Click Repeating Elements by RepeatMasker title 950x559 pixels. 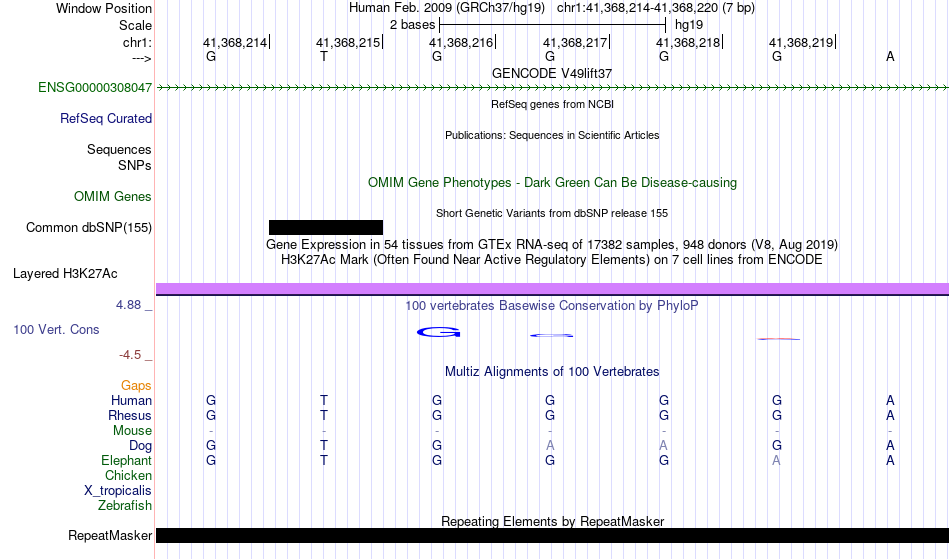tap(552, 521)
